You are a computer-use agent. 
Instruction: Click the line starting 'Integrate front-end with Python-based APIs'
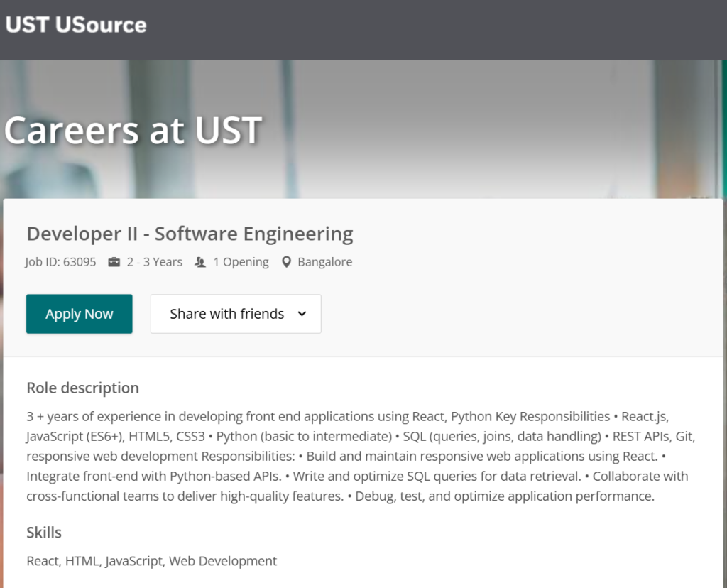coord(357,477)
